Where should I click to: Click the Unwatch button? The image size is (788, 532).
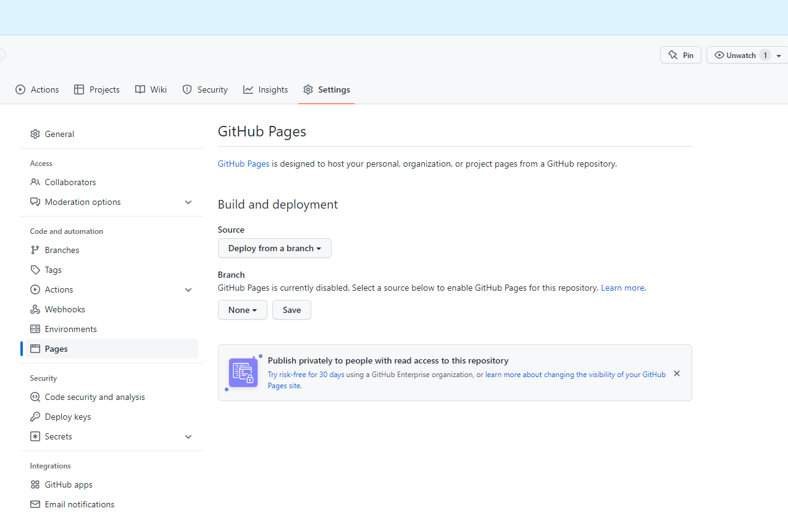click(747, 55)
